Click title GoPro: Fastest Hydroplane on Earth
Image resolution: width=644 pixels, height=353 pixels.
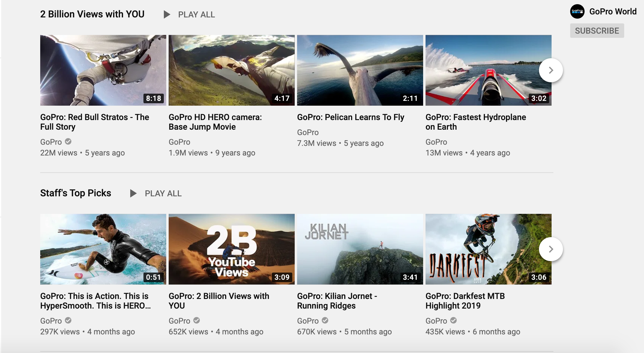(476, 122)
